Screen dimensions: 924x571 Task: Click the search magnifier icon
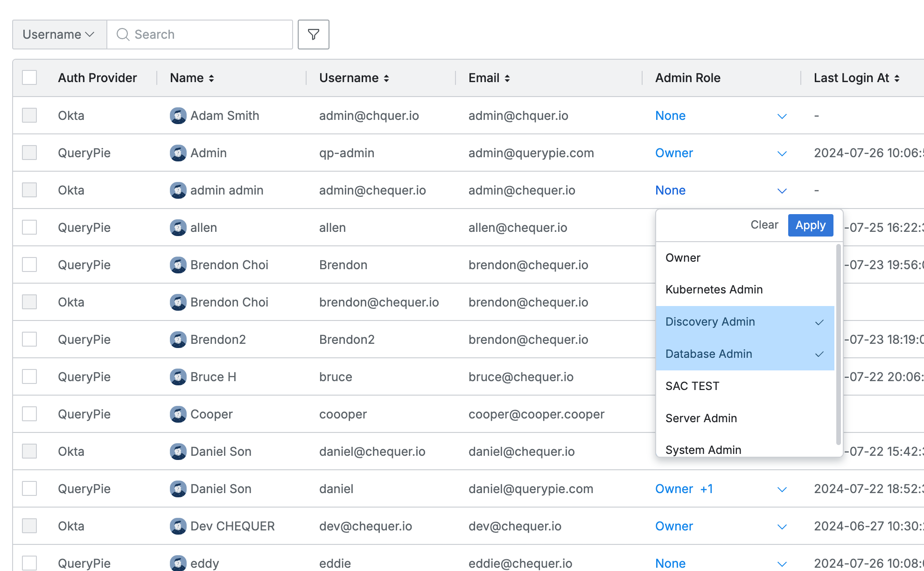tap(123, 34)
